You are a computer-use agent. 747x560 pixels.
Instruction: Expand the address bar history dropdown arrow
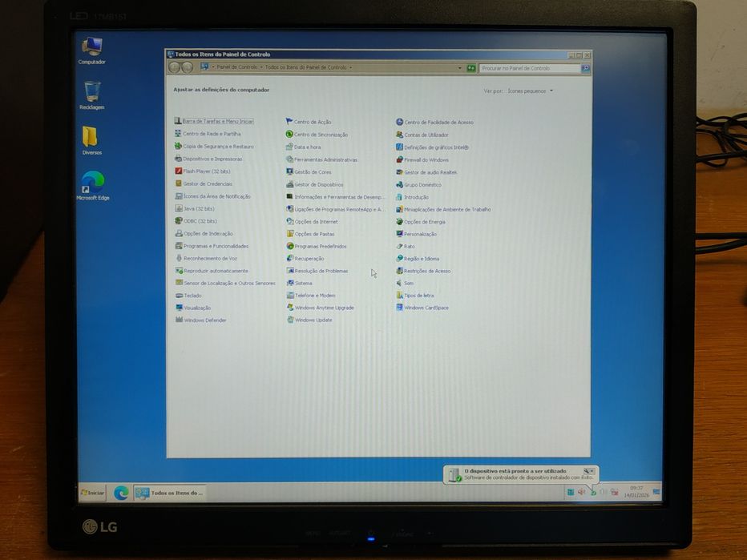pyautogui.click(x=460, y=68)
